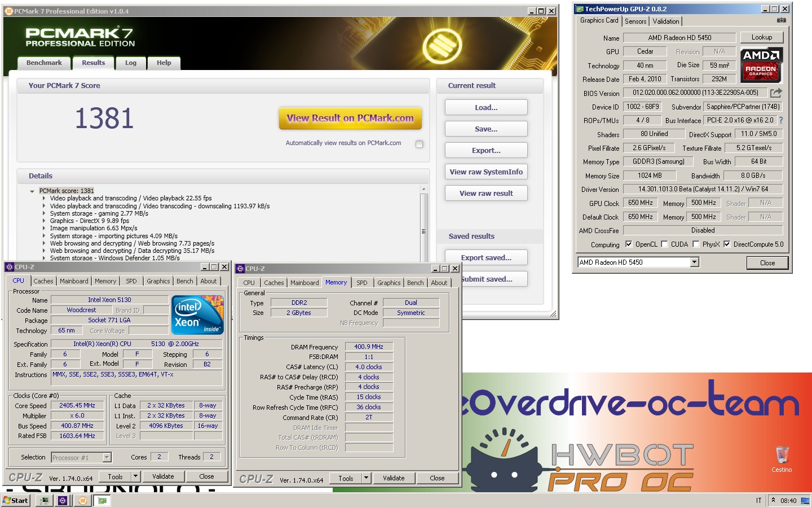Click the Details list scrollbar up arrow
This screenshot has width=812, height=508.
[423, 189]
